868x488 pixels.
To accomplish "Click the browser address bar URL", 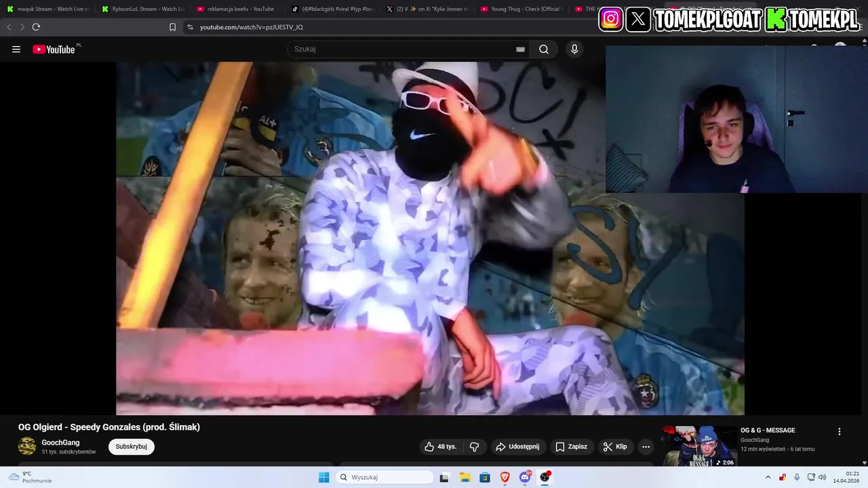I will tap(252, 27).
